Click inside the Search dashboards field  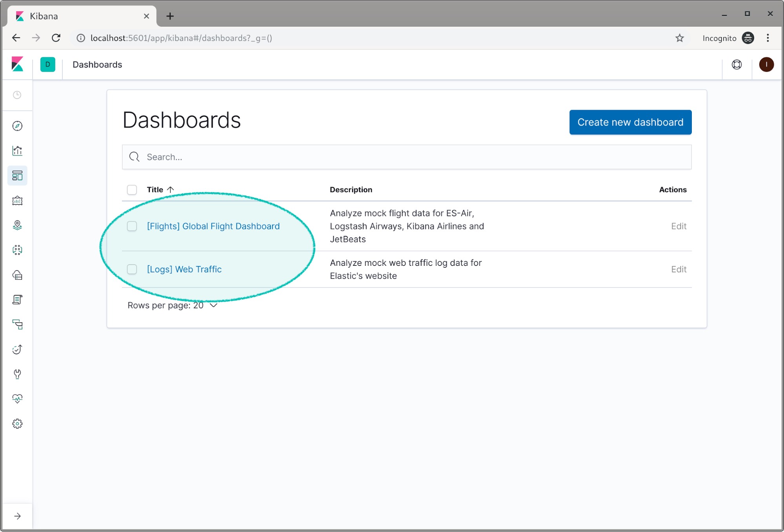tap(407, 157)
